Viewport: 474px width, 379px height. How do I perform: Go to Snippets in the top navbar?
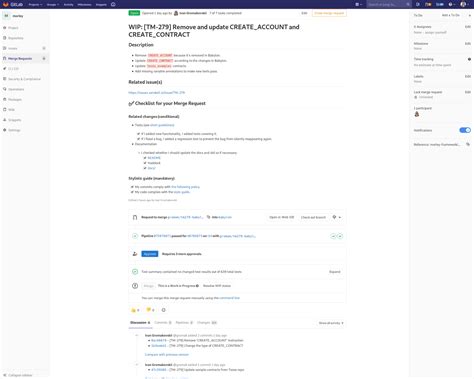tap(101, 5)
